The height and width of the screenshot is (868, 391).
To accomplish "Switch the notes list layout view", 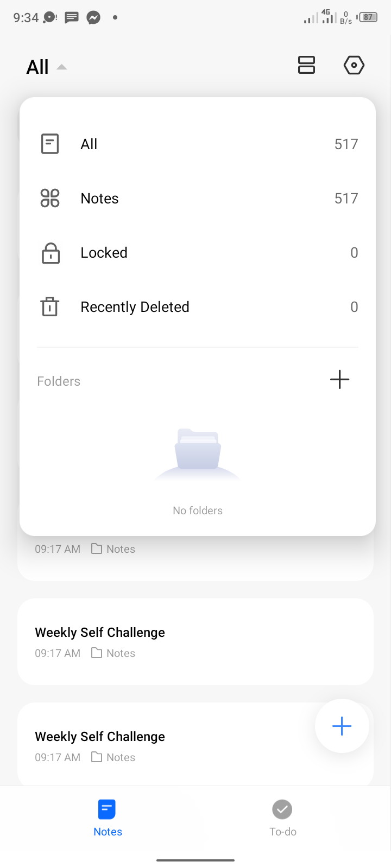I will (306, 65).
